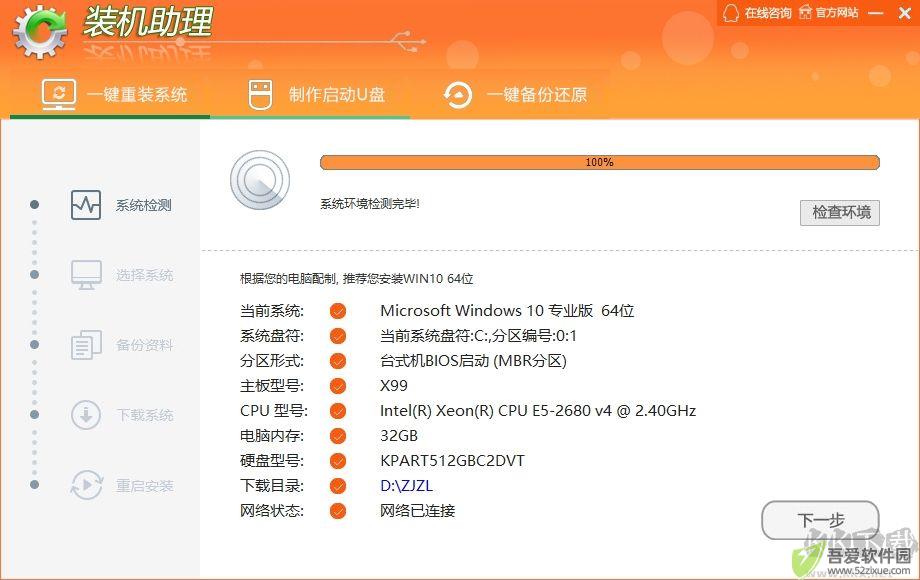The height and width of the screenshot is (580, 920).
Task: Click the 100% progress bar
Action: [600, 162]
